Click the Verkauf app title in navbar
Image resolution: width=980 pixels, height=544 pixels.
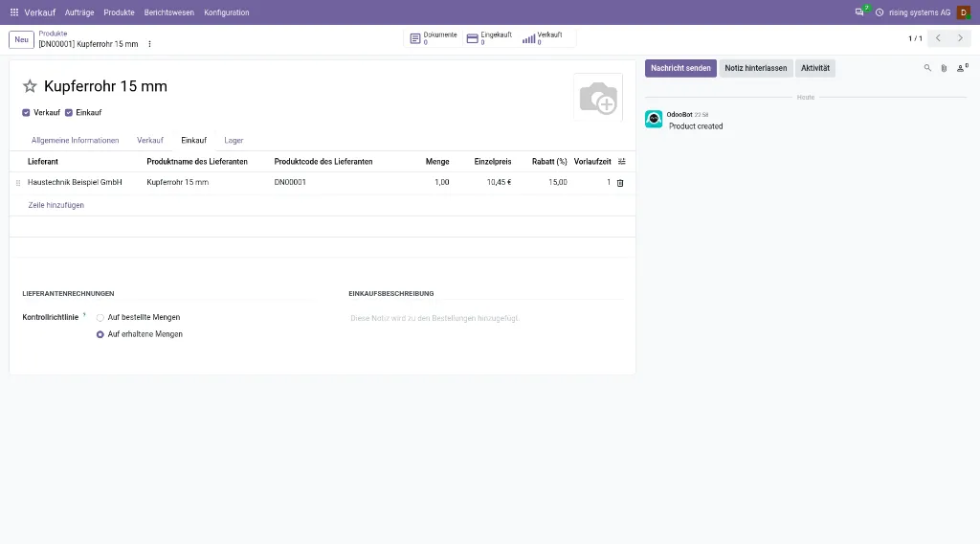click(40, 12)
